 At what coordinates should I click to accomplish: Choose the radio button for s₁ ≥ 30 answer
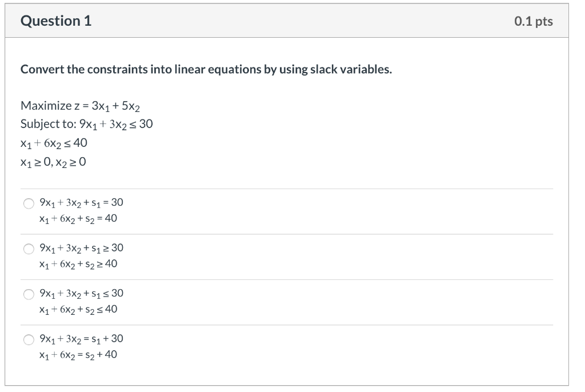click(29, 249)
